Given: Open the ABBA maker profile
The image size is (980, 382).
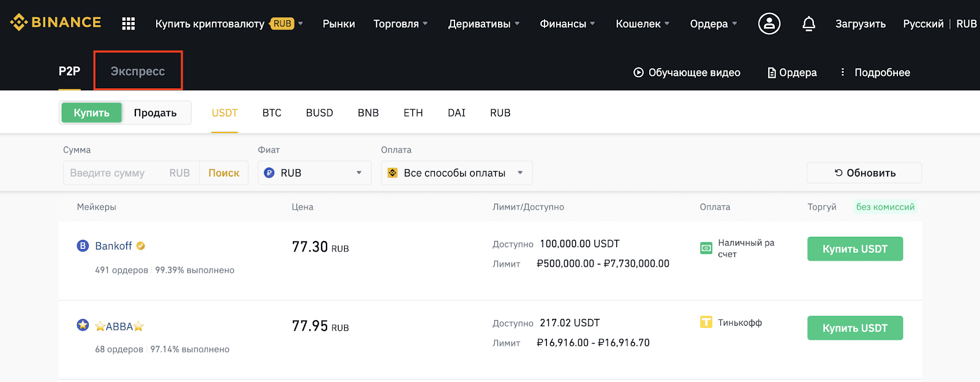Looking at the screenshot, I should [119, 326].
